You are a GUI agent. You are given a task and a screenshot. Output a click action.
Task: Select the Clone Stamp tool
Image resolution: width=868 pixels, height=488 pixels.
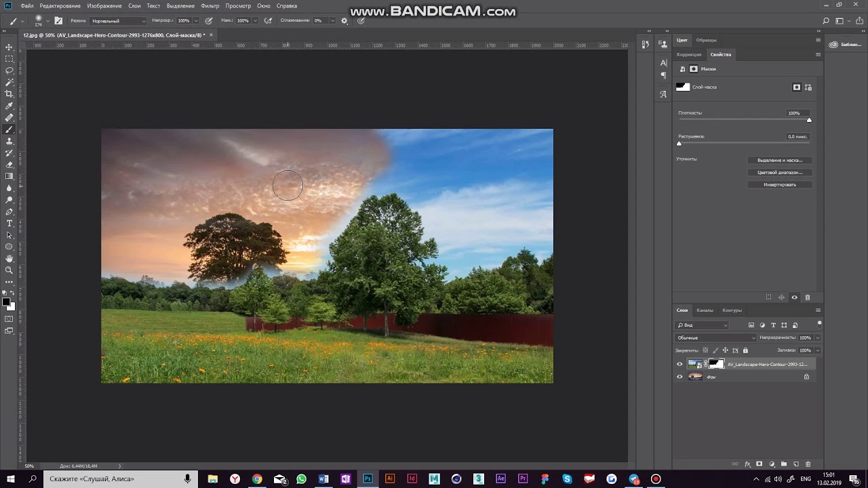click(x=9, y=141)
